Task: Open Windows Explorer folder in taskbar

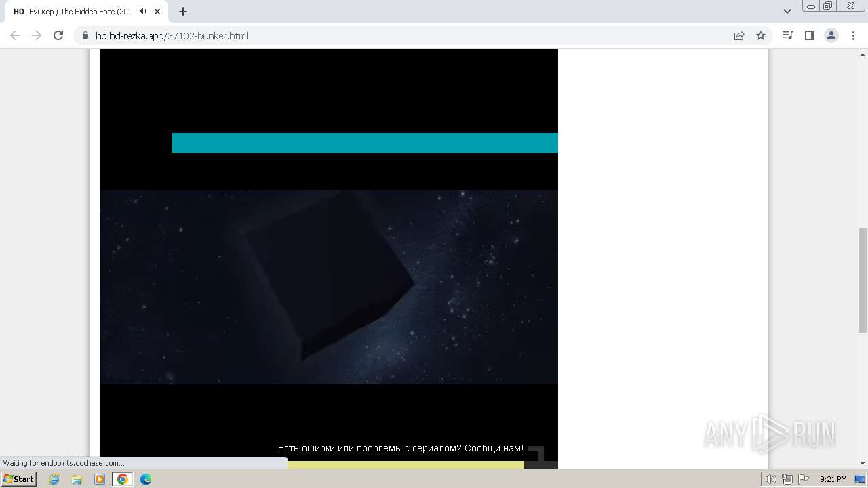Action: (x=77, y=479)
